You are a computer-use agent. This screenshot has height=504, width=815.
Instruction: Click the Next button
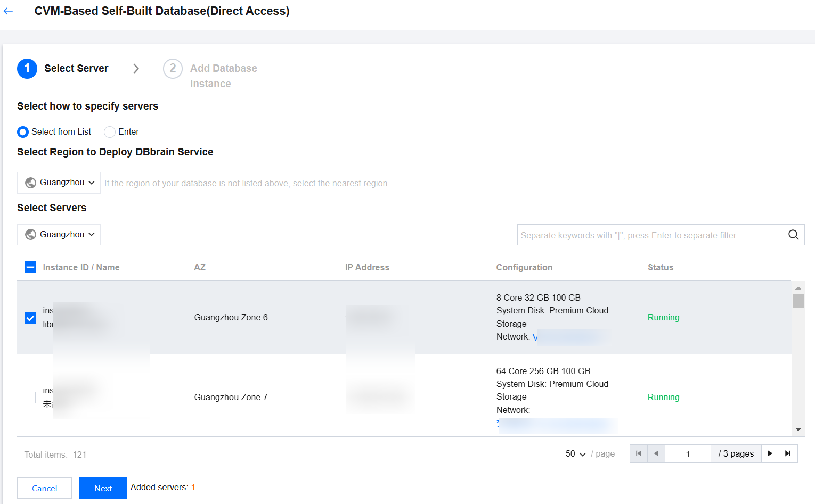click(x=103, y=488)
